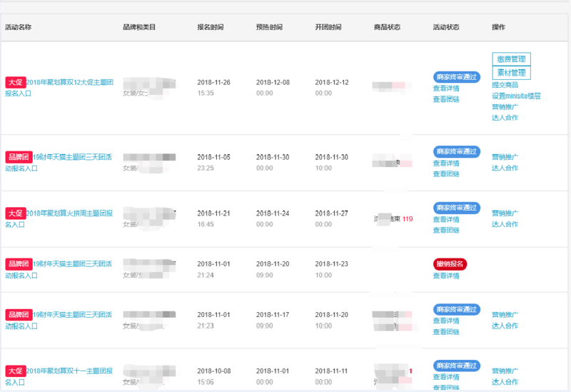
Task: Open 2018年聚划算火拼周主题团 signup entry link
Action: [x=59, y=218]
